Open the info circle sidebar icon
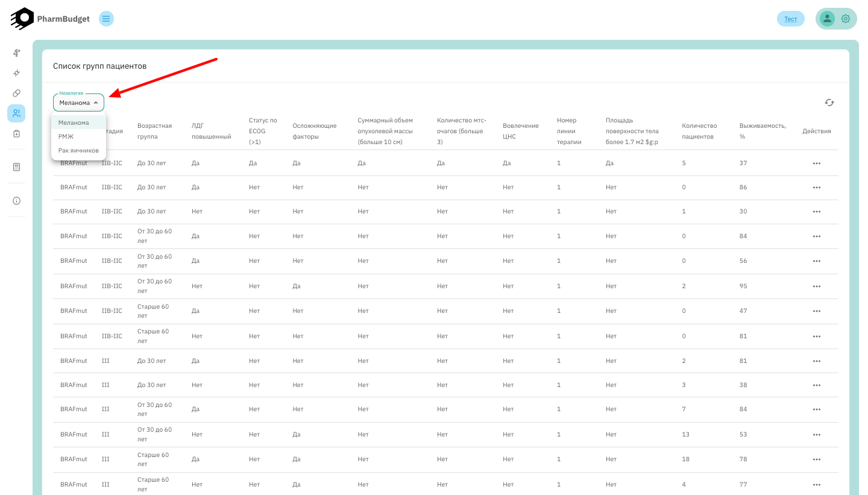868x495 pixels. [16, 201]
